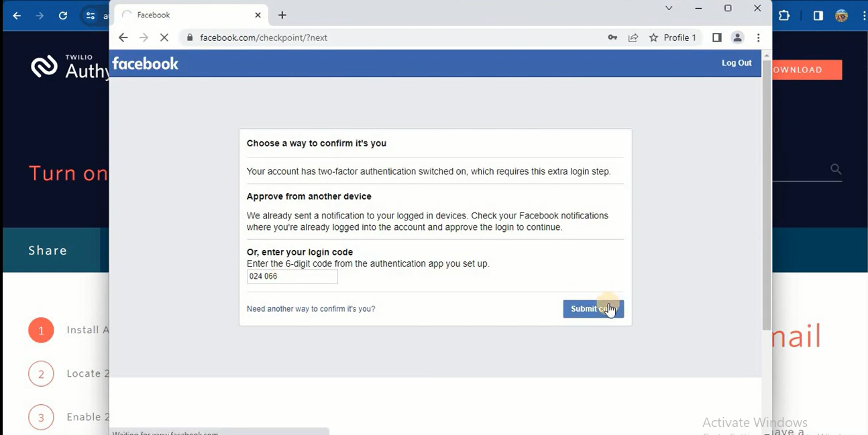Image resolution: width=868 pixels, height=435 pixels.
Task: Maximize the Facebook browser window
Action: click(x=728, y=8)
